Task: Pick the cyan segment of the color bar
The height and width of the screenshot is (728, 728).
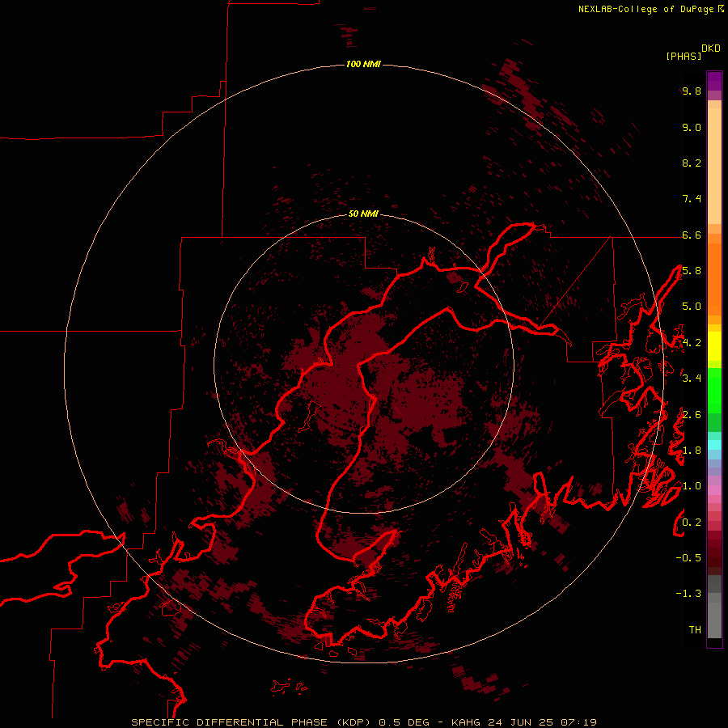Action: 714,445
